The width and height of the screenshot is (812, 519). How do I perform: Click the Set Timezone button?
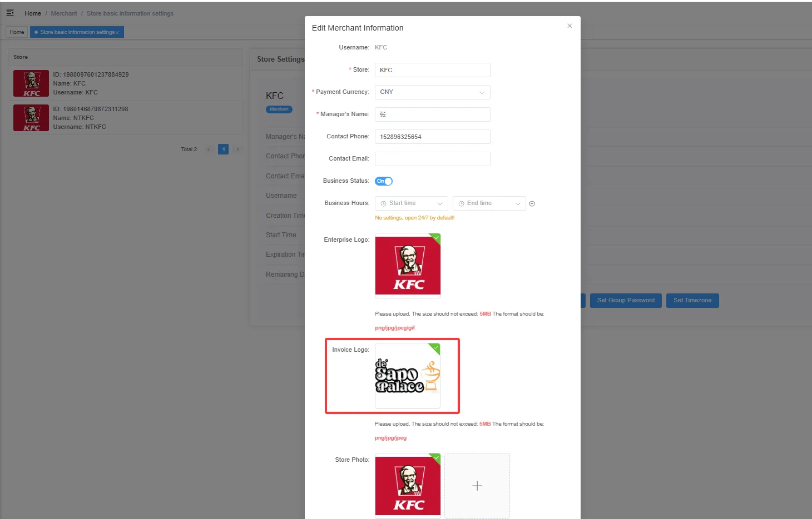692,301
